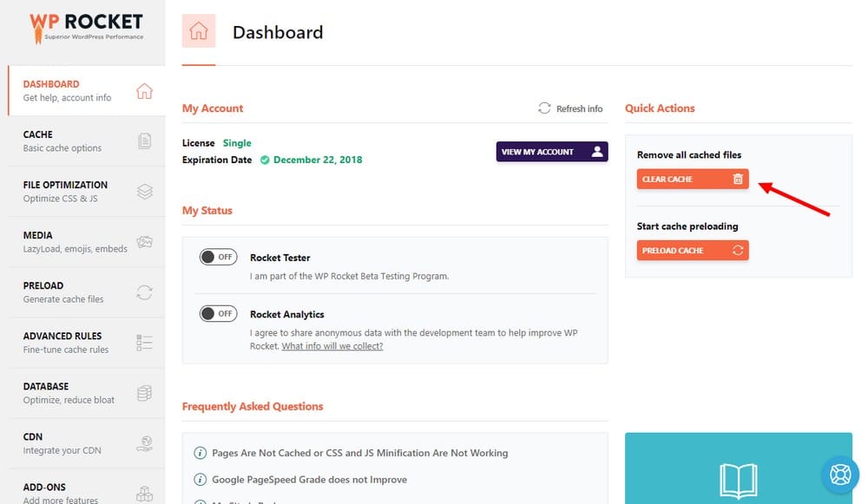This screenshot has width=868, height=504.
Task: Enable the Rocket Tester toggle
Action: click(x=218, y=257)
